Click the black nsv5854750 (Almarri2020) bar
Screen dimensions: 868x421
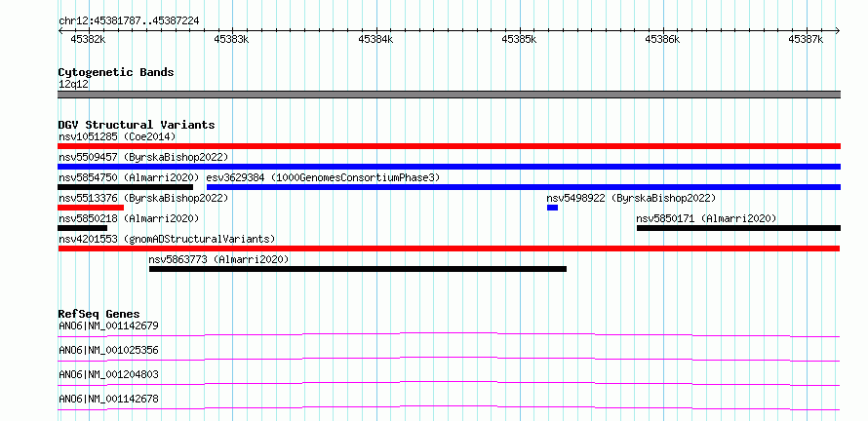pos(125,187)
